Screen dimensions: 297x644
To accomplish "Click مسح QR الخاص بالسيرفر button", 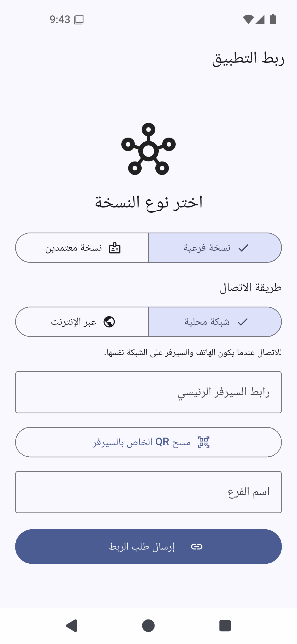I will point(148,442).
